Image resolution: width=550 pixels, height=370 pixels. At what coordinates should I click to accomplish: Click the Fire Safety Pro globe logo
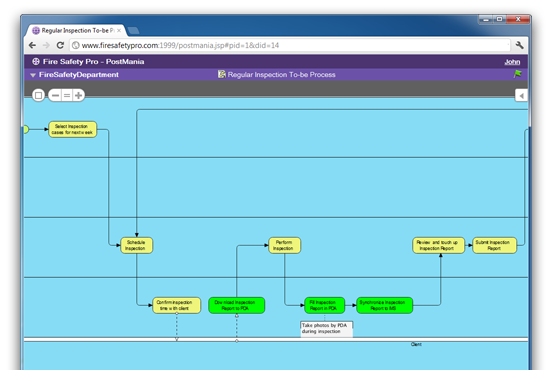[x=36, y=61]
